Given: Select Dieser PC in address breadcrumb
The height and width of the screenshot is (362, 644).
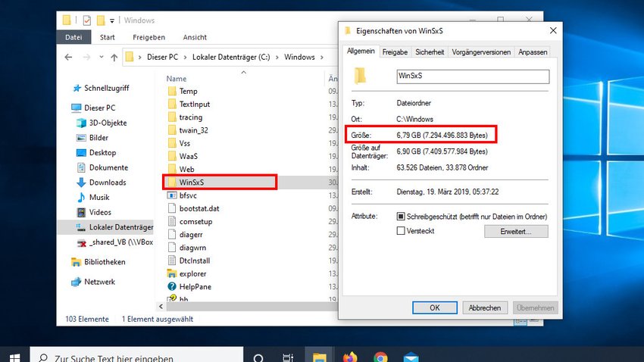Looking at the screenshot, I should coord(162,57).
